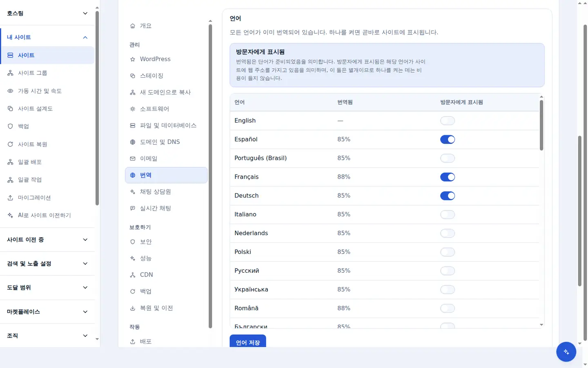Click the shield icon beside 백업 in left sidebar
This screenshot has height=368, width=588.
11,126
